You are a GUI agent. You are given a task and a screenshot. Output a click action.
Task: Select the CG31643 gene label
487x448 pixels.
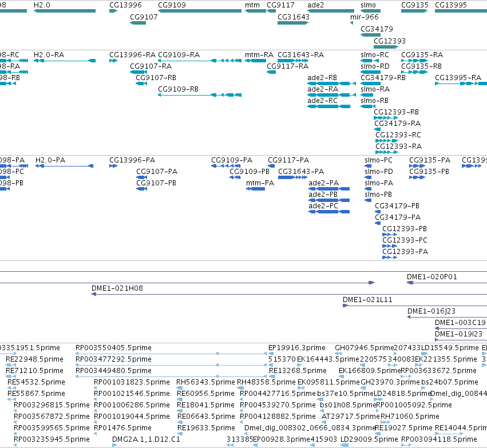pyautogui.click(x=294, y=17)
